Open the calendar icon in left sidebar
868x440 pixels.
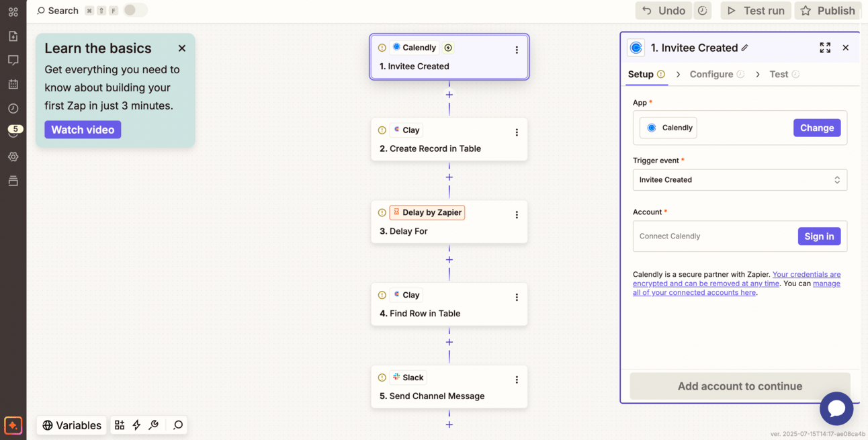[x=13, y=85]
